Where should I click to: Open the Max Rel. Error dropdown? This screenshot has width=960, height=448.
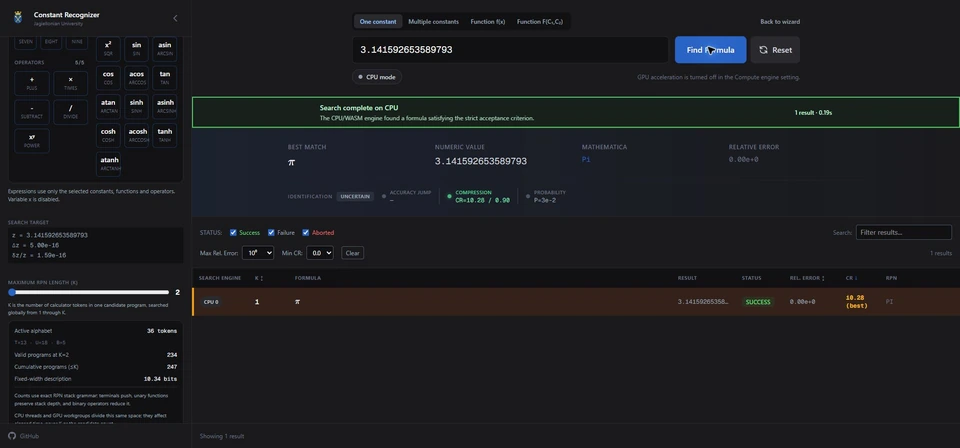(x=258, y=253)
